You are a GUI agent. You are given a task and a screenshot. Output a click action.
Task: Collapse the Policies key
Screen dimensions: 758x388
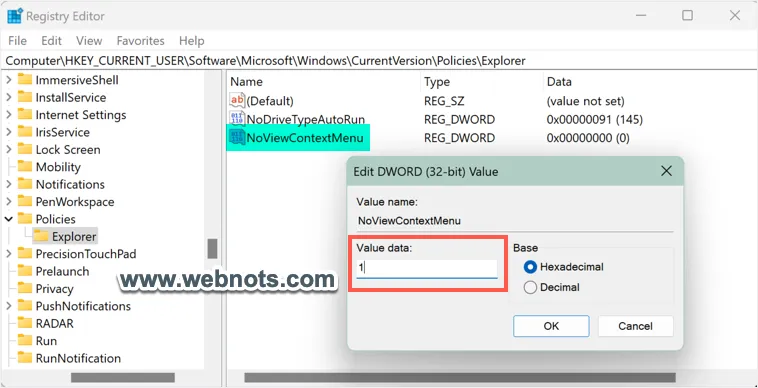pos(9,219)
